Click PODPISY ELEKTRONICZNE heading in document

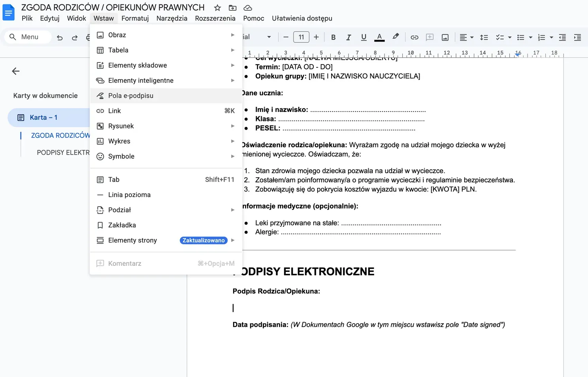tap(303, 271)
